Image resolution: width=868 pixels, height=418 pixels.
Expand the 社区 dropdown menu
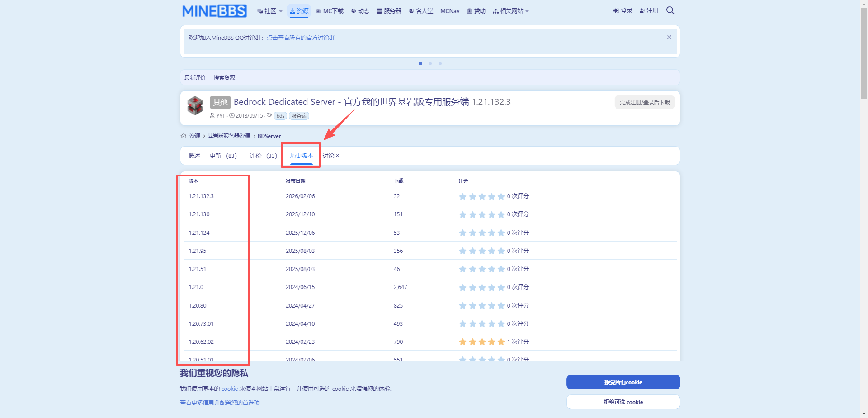pyautogui.click(x=270, y=11)
